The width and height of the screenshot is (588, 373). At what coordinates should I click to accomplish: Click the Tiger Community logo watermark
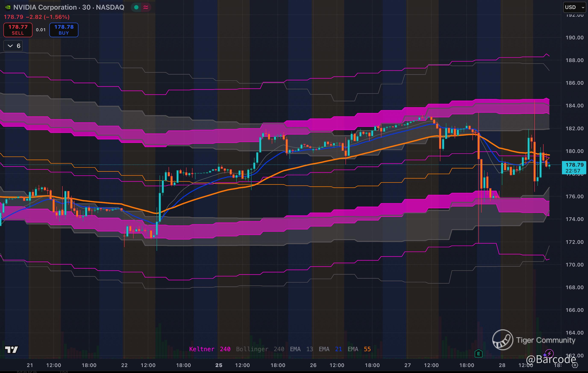(x=503, y=340)
